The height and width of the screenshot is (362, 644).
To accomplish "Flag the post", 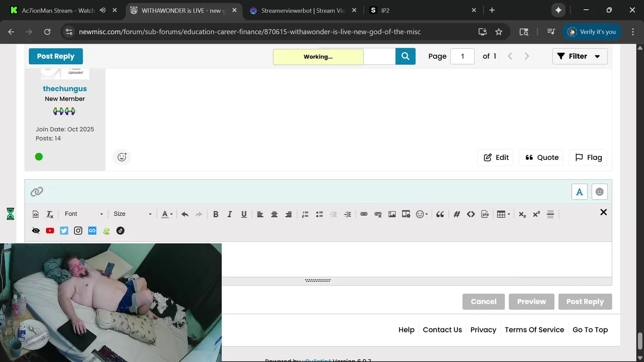I will (588, 157).
